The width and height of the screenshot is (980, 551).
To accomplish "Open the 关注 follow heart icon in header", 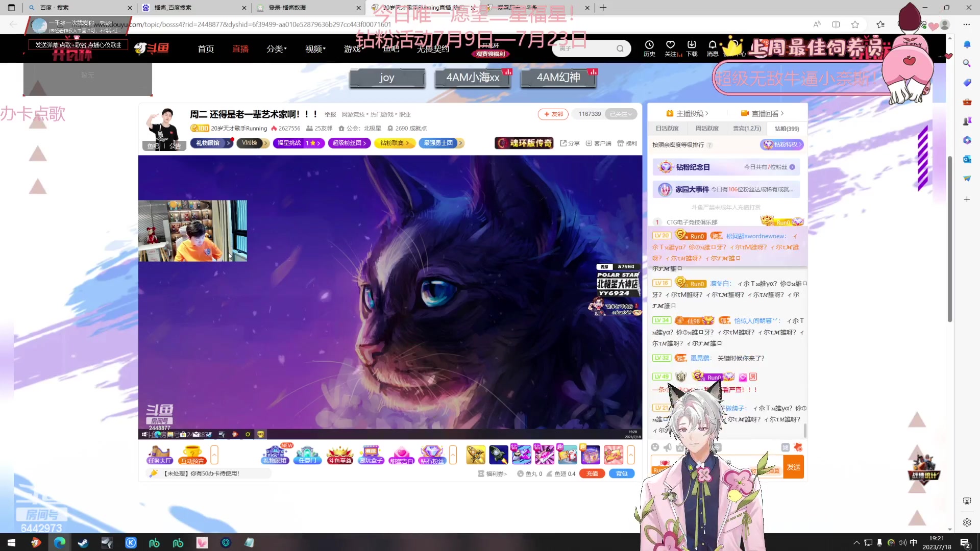I will point(671,48).
